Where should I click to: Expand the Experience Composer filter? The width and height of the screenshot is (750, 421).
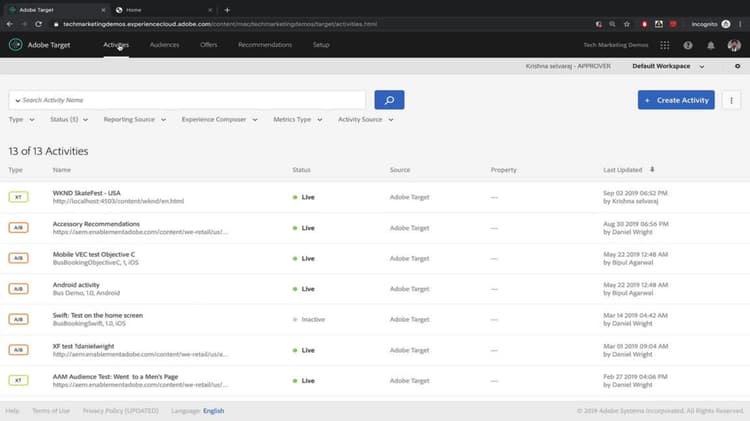(220, 120)
